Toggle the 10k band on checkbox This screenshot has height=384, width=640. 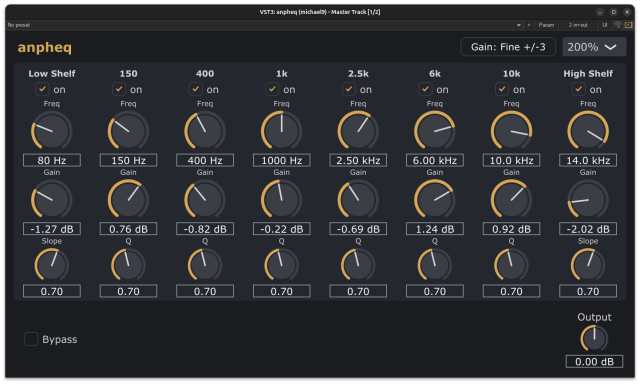click(502, 89)
